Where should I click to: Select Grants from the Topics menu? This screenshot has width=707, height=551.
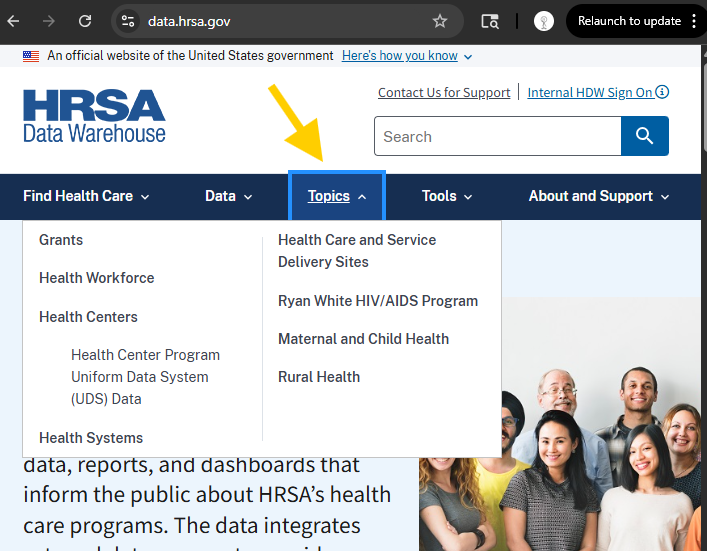tap(61, 240)
